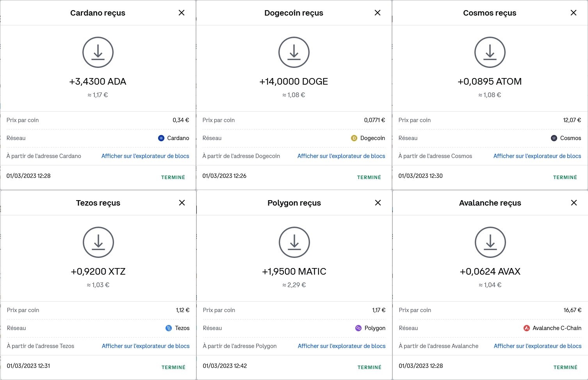Select the +0,0895 ATOM amount

tap(490, 82)
